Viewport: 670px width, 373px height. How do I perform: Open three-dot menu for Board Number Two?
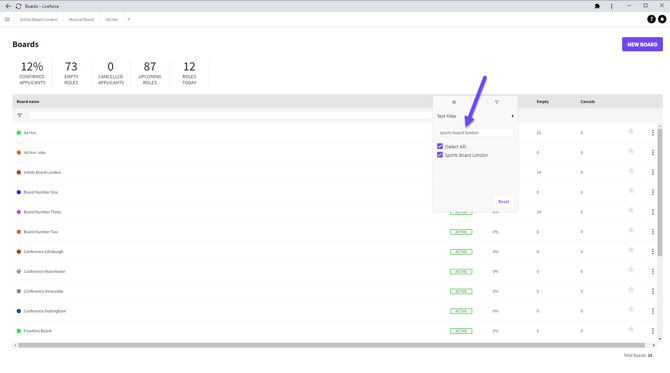pos(653,232)
